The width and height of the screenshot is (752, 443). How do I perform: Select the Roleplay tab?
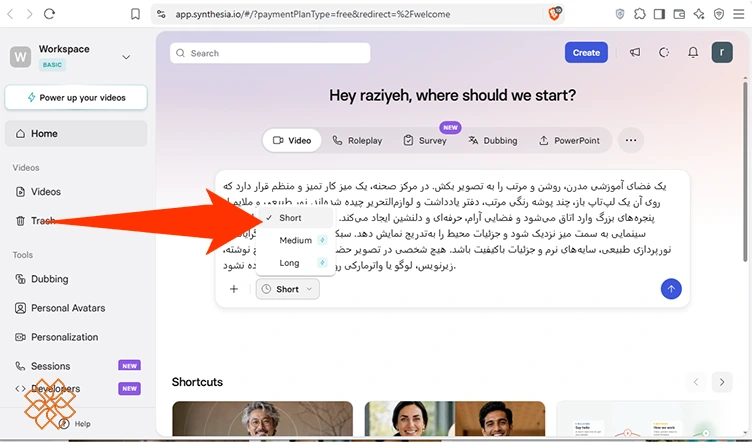click(x=357, y=140)
